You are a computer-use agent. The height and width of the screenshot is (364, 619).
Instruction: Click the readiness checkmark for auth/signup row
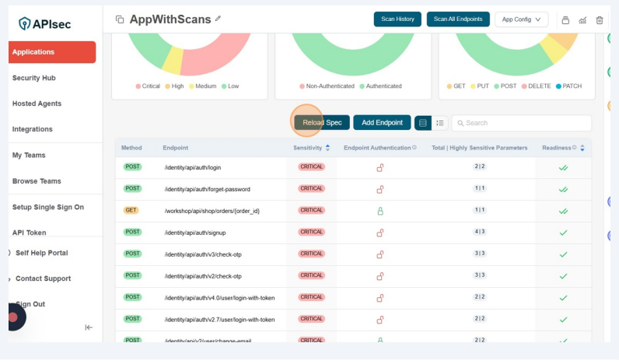click(x=563, y=233)
